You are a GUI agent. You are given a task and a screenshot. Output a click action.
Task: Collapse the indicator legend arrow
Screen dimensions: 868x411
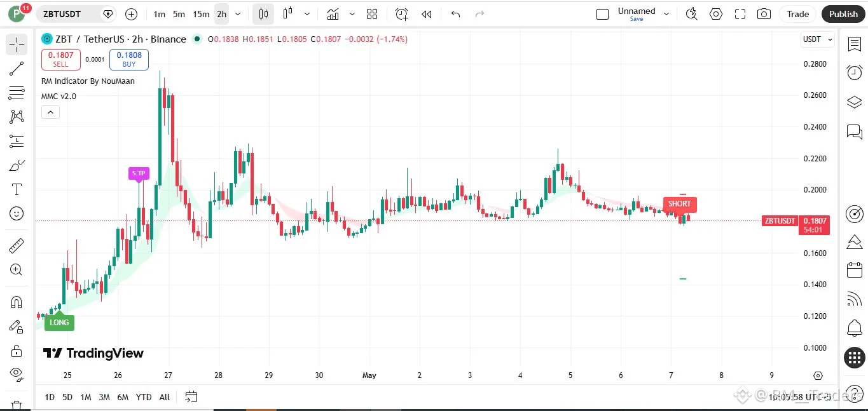point(50,112)
